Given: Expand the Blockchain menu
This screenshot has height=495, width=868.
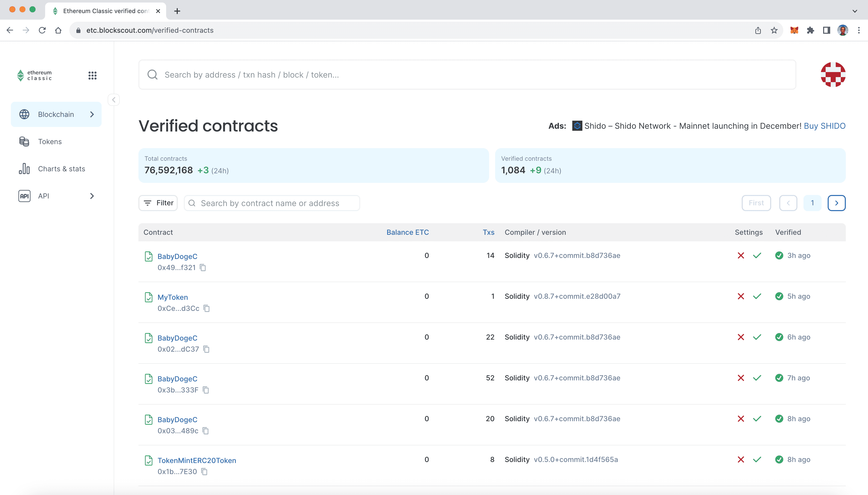Looking at the screenshot, I should (x=56, y=114).
